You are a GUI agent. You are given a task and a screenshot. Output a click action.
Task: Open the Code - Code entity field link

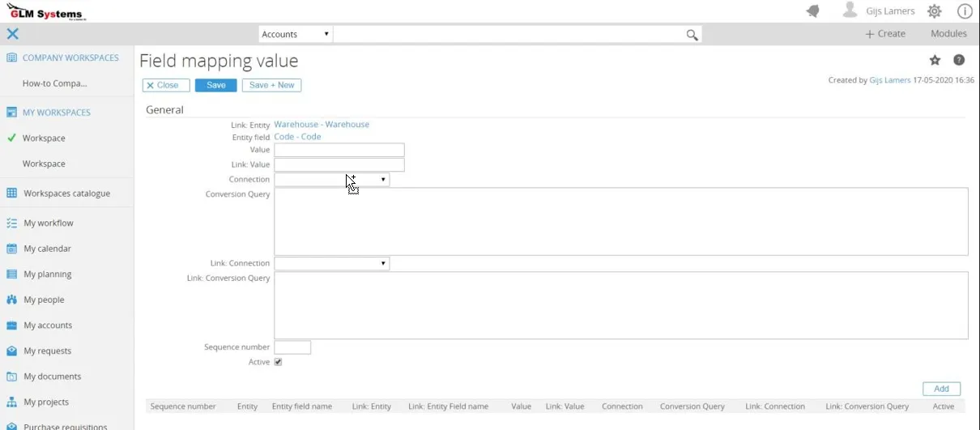click(297, 137)
